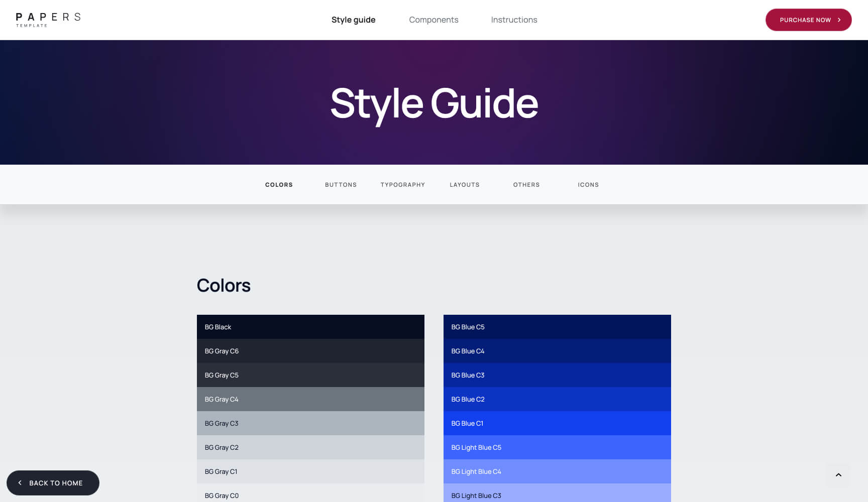
Task: Jump to the Buttons section
Action: pyautogui.click(x=341, y=185)
